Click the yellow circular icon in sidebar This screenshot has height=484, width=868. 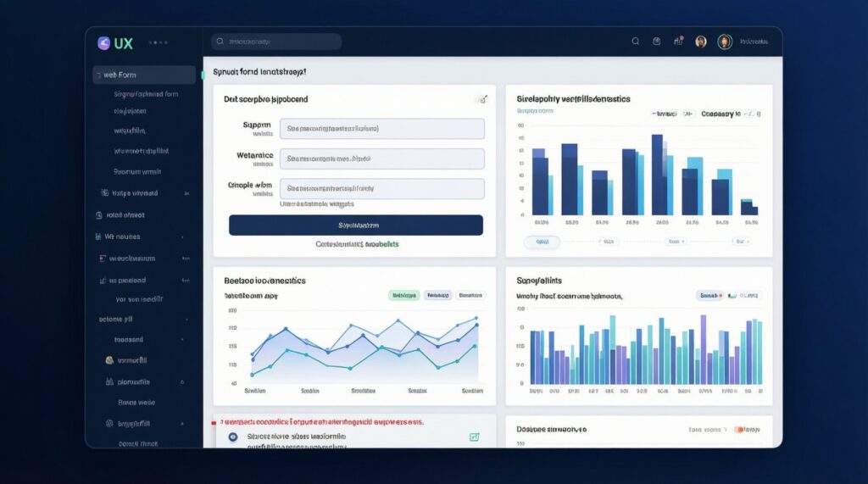point(109,359)
